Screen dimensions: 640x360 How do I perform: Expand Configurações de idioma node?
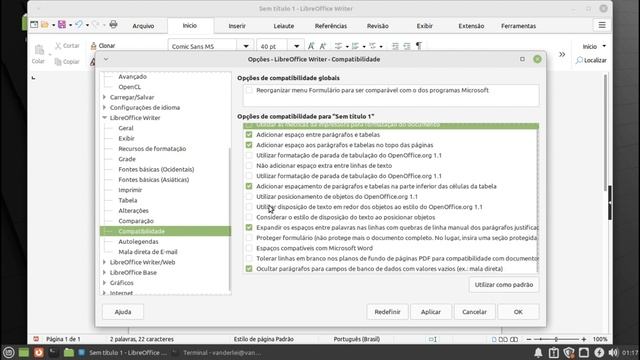click(104, 107)
